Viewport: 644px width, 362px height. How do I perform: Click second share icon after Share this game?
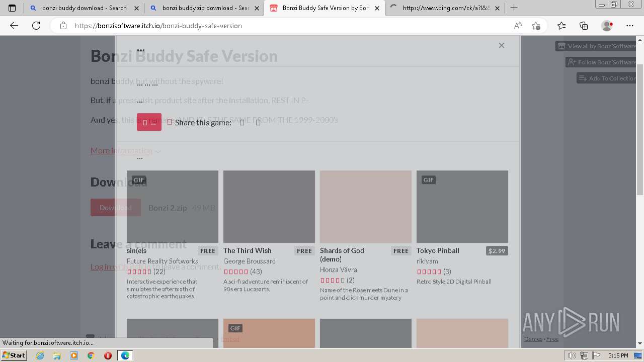tap(258, 123)
